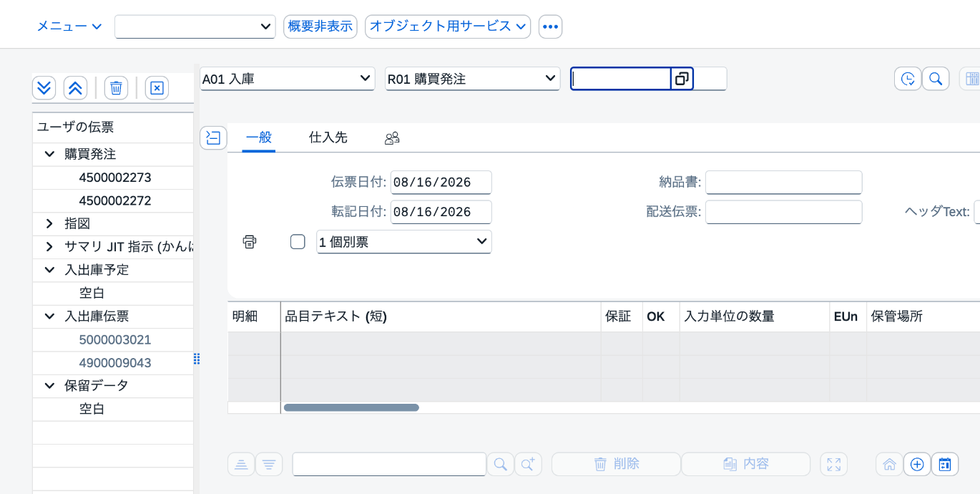Image resolution: width=980 pixels, height=494 pixels.
Task: Click the 保管場所 column header
Action: 923,316
